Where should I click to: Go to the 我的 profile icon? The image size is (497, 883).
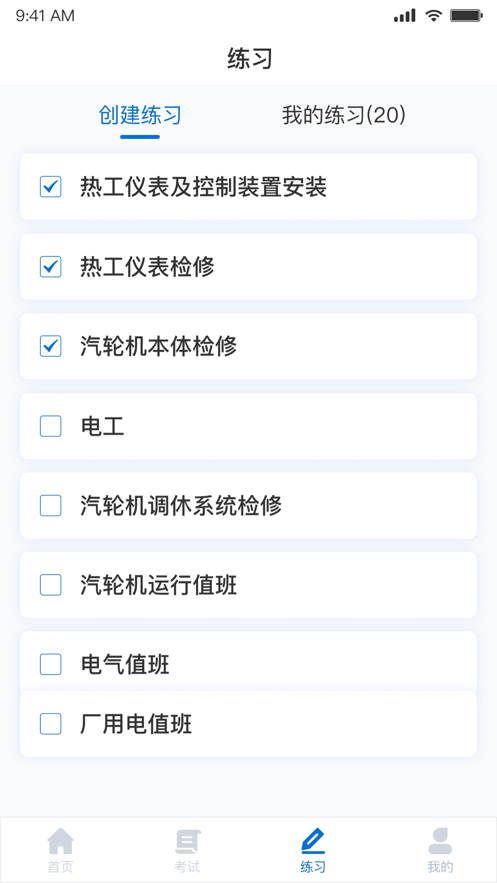440,841
